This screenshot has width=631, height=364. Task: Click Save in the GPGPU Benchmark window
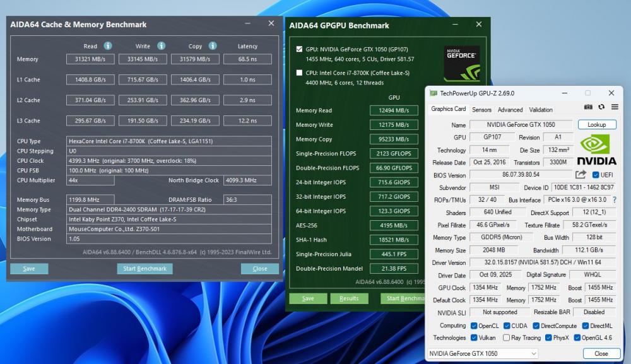308,298
